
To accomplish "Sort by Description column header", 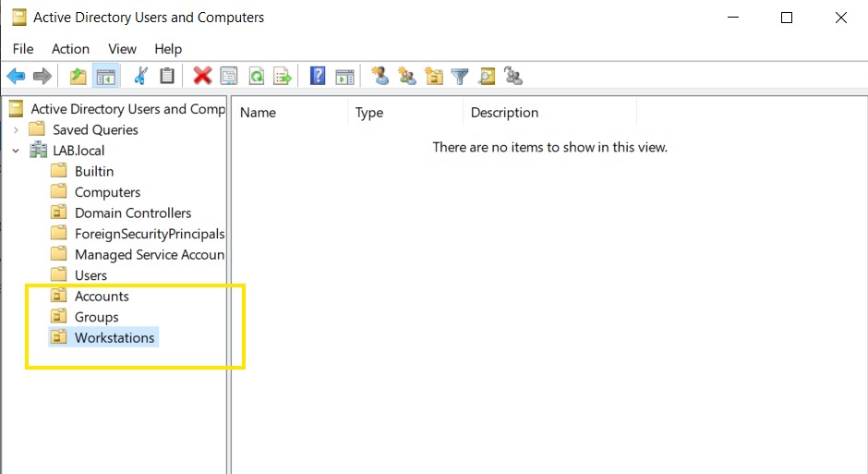I will [x=550, y=113].
